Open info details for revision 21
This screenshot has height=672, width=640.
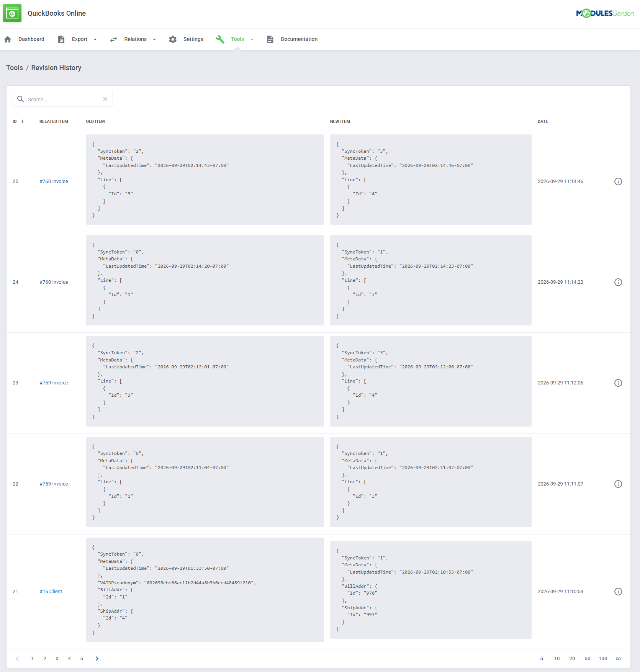(618, 592)
